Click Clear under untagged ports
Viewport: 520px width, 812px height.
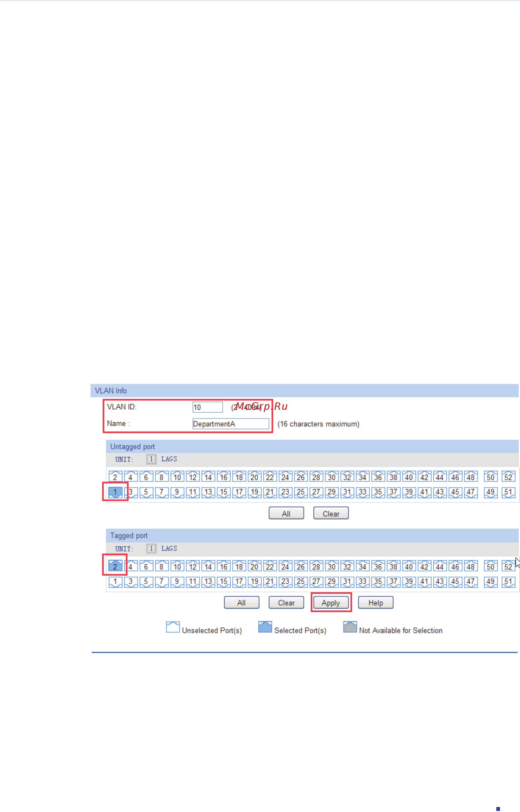pyautogui.click(x=331, y=514)
